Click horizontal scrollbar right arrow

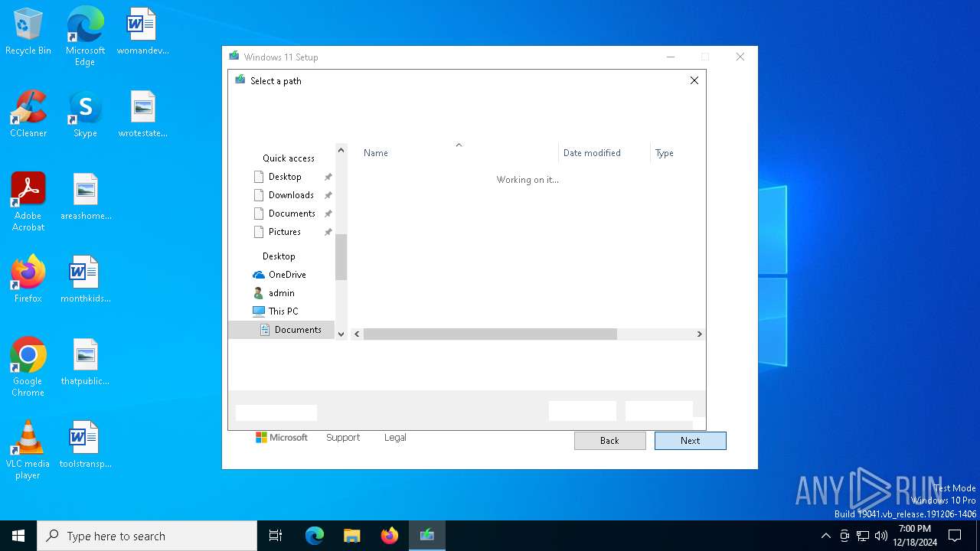(699, 334)
